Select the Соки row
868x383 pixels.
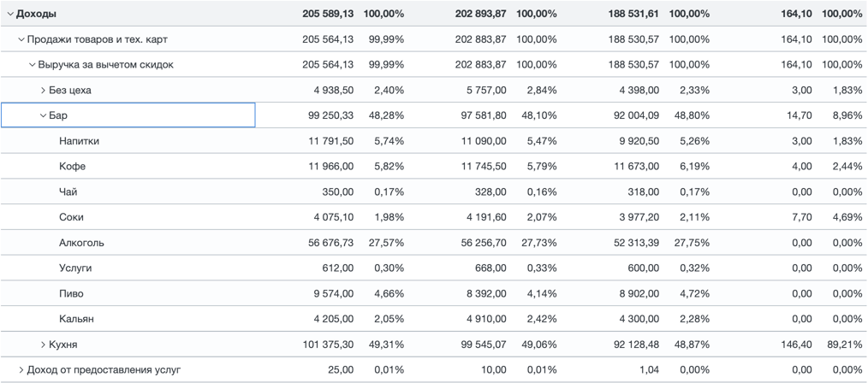(71, 218)
